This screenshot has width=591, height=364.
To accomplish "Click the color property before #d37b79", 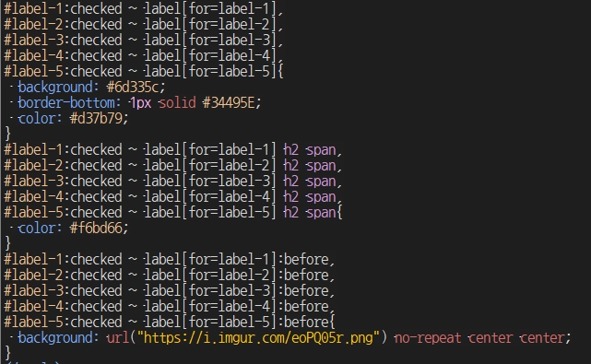I will 37,118.
